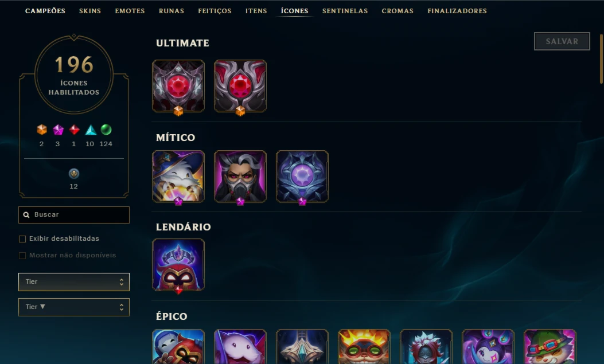Click the Buscar search field
The width and height of the screenshot is (604, 364).
[74, 215]
